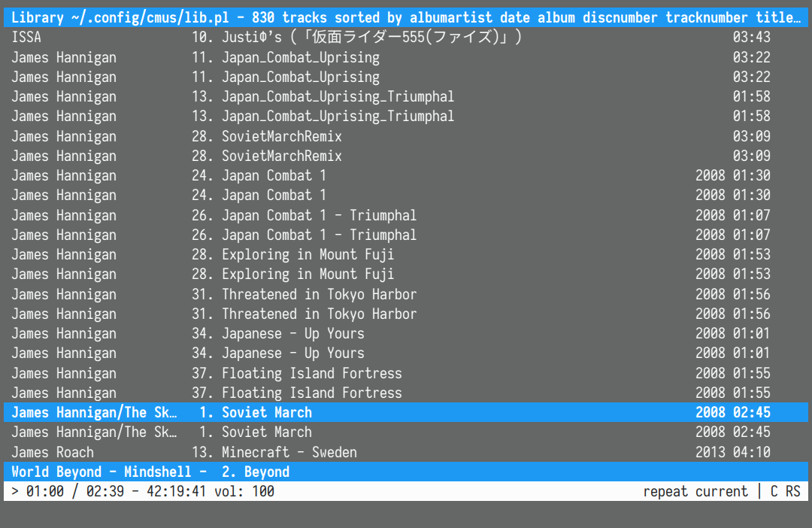The height and width of the screenshot is (528, 812).
Task: Click the 'repeat current' status flag
Action: click(x=695, y=491)
